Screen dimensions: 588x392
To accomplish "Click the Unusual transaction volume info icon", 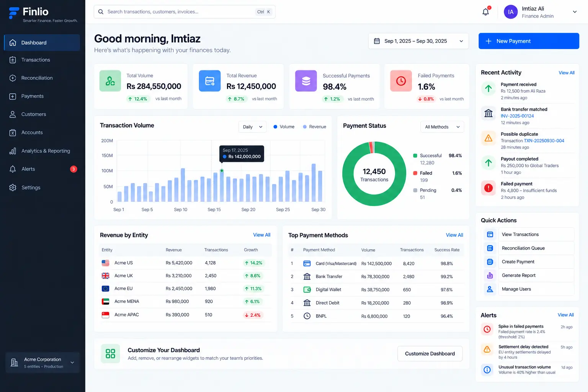I will click(487, 369).
